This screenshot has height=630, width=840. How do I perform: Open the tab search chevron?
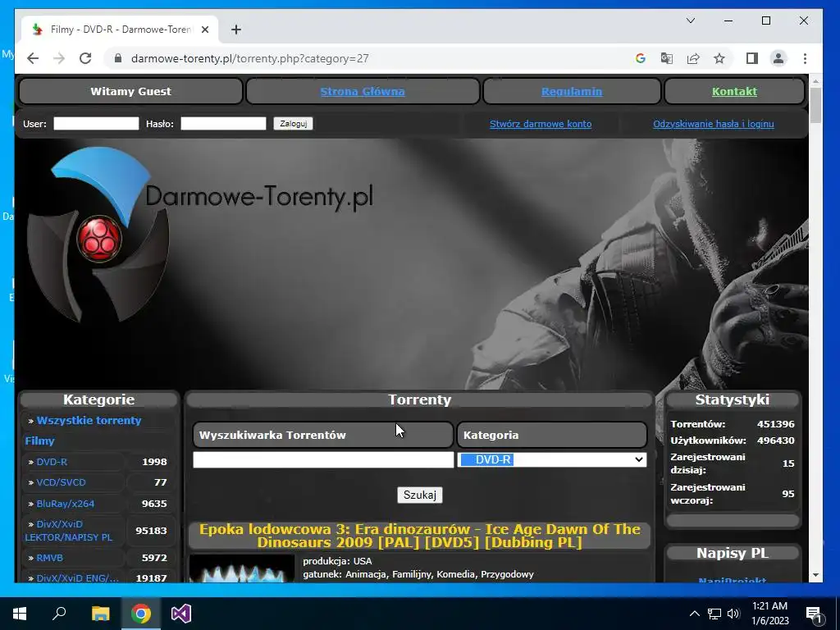691,21
